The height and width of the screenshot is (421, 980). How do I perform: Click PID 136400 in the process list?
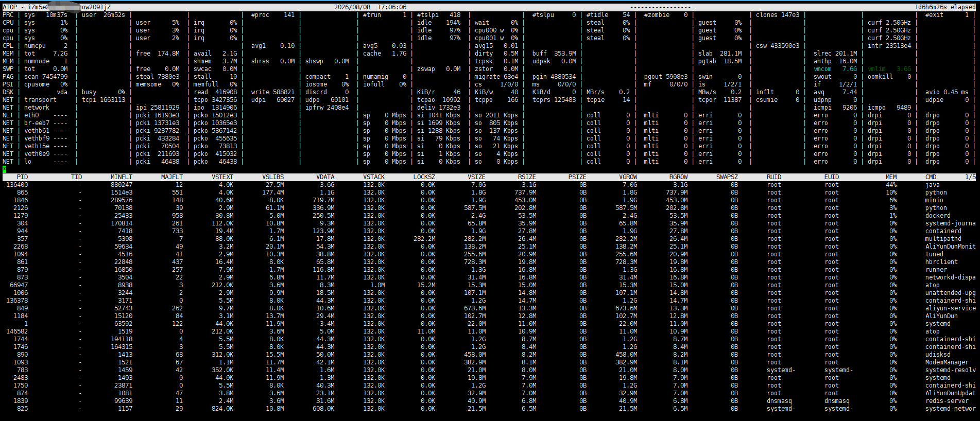pyautogui.click(x=17, y=185)
